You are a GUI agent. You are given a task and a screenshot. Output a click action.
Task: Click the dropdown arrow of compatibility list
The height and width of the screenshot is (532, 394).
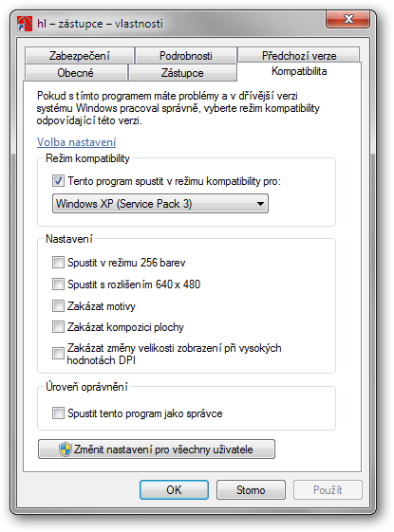point(260,204)
